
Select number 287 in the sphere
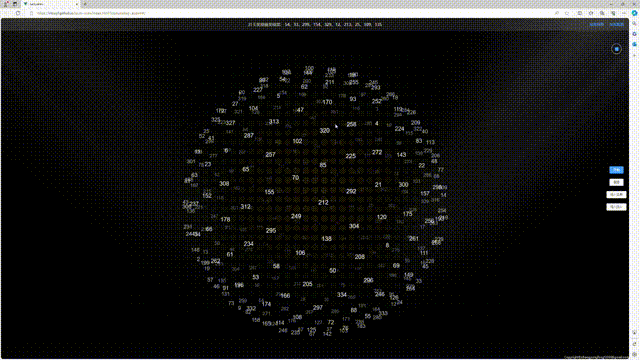click(249, 136)
